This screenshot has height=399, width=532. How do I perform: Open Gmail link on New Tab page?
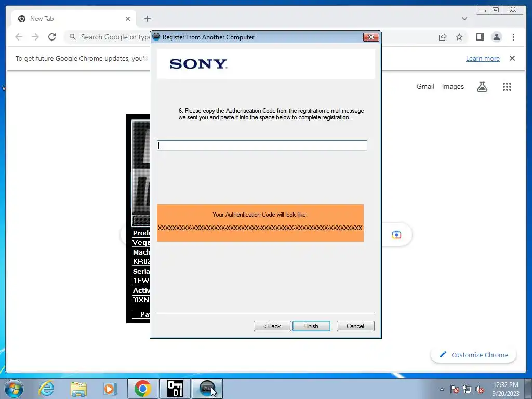click(x=425, y=87)
